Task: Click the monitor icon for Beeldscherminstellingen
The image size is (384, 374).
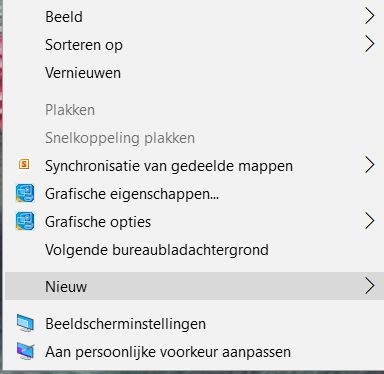Action: 25,323
